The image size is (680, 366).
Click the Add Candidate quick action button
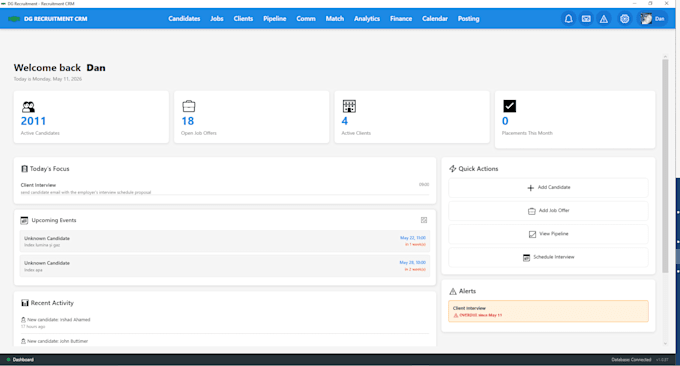click(548, 188)
